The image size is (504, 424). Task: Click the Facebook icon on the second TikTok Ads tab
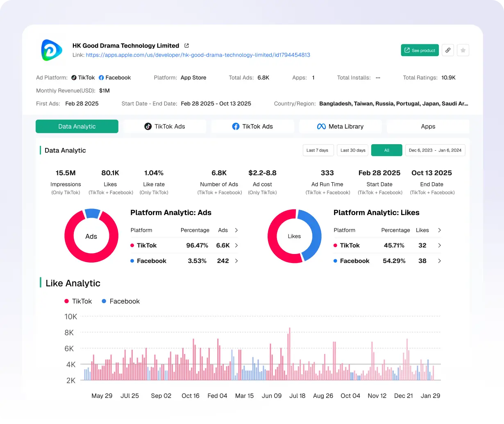(236, 126)
